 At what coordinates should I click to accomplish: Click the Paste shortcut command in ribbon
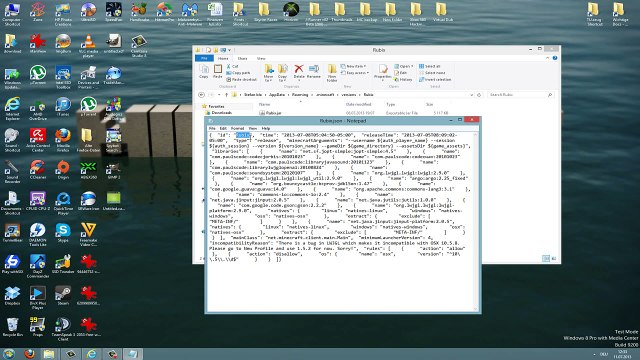pos(242,80)
